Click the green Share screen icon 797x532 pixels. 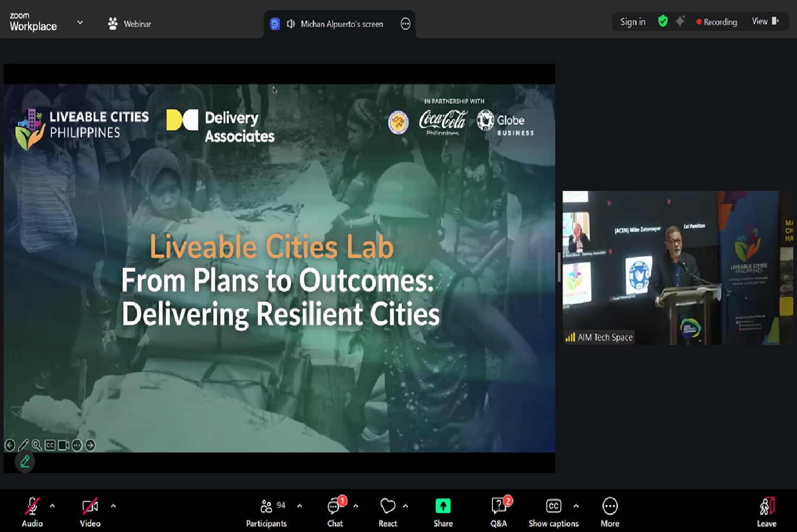[x=443, y=507]
